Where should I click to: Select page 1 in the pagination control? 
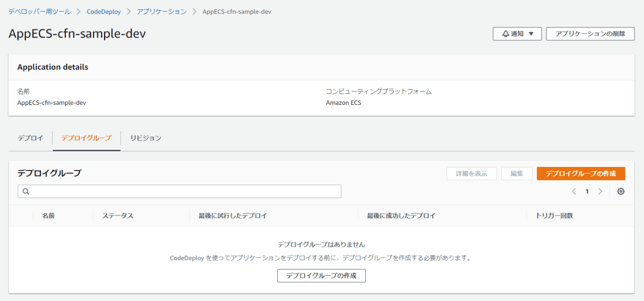(587, 191)
